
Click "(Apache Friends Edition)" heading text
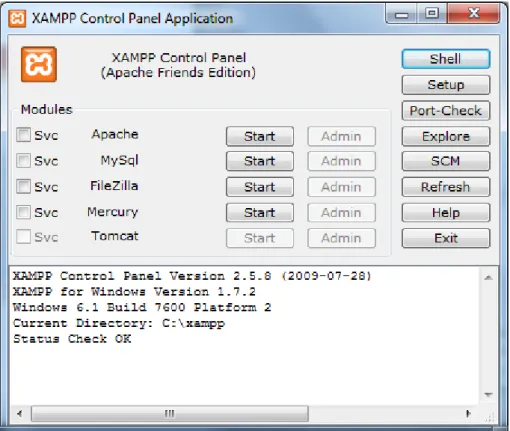(x=178, y=73)
